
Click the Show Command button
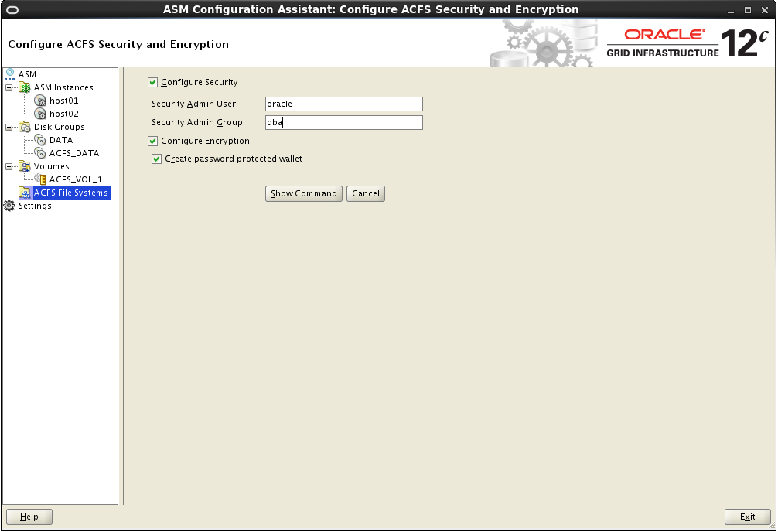[304, 193]
